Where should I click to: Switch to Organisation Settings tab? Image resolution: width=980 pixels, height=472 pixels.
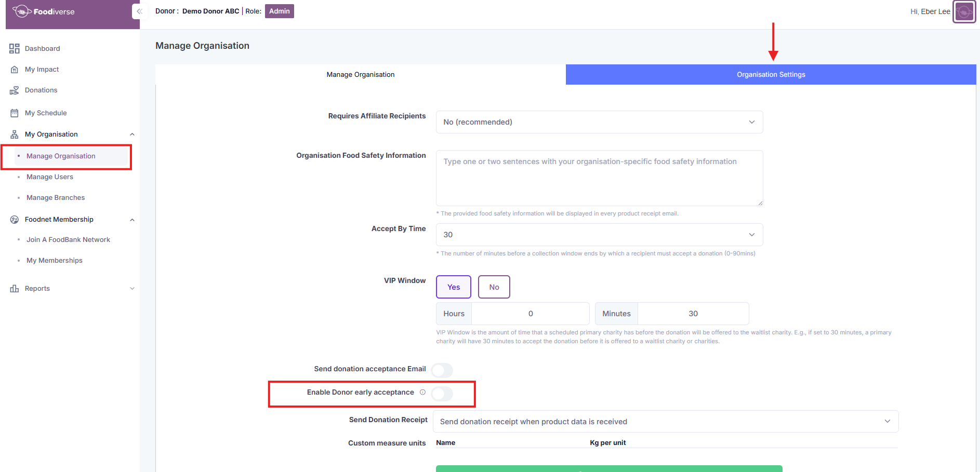pyautogui.click(x=771, y=75)
